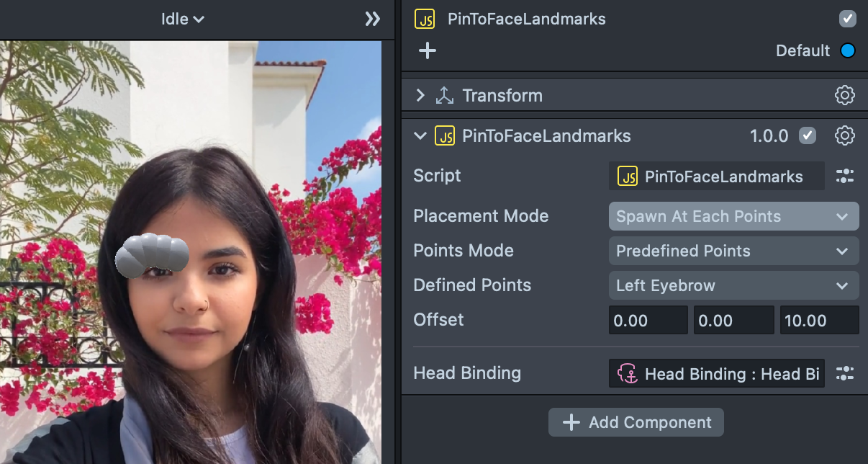Open the Points Mode dropdown

point(733,251)
